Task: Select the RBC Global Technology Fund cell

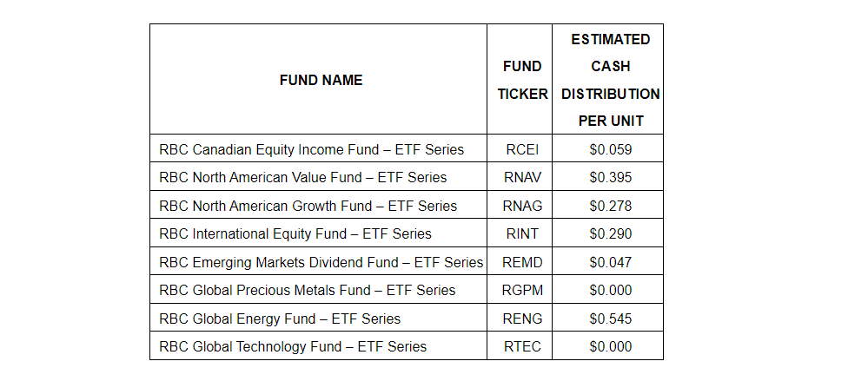Action: coord(293,346)
